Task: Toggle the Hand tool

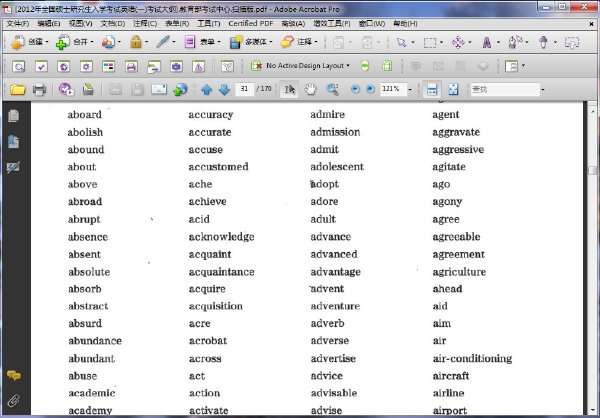Action: coord(311,90)
